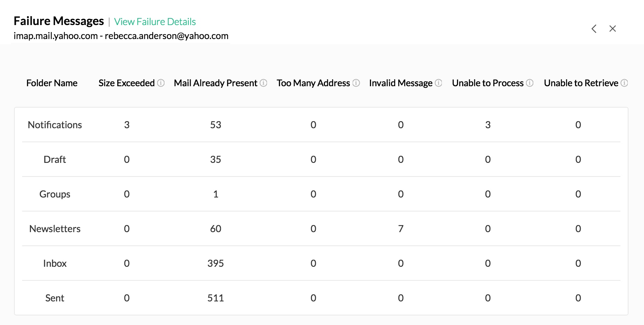Select the Notifications folder row
This screenshot has width=644, height=325.
(x=55, y=125)
